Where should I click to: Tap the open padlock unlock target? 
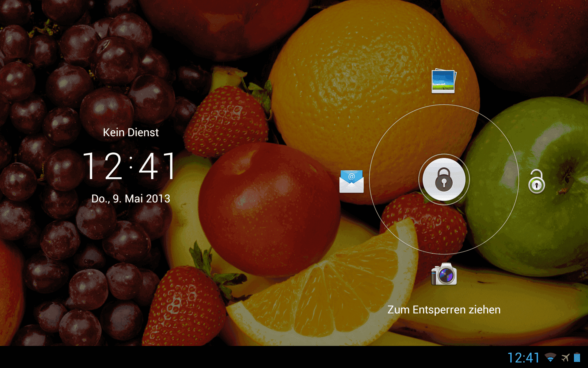[537, 182]
